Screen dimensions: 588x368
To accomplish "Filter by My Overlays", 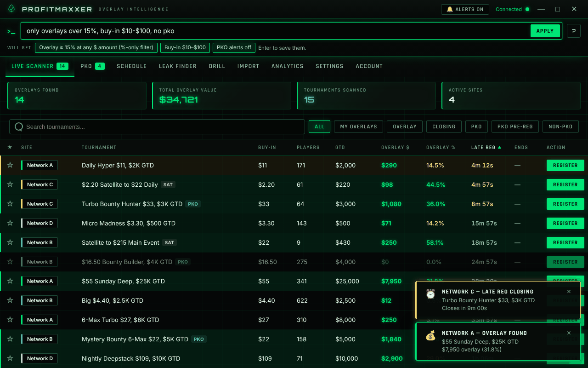I will tap(358, 126).
